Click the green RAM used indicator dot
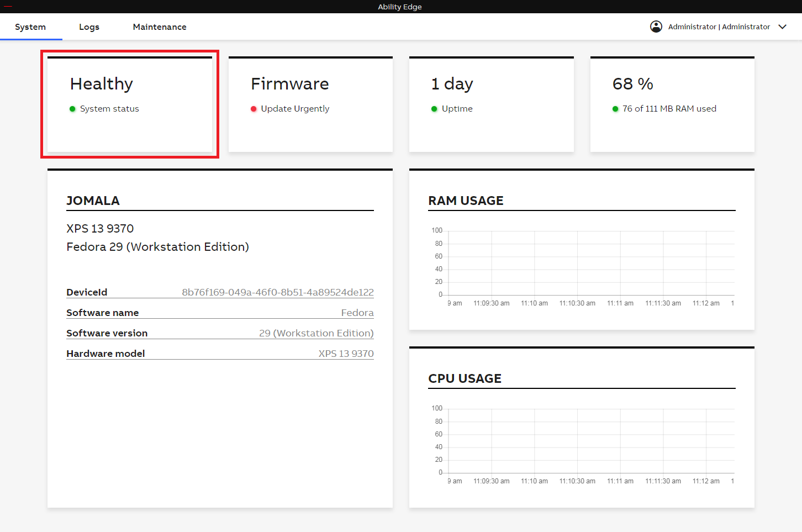The height and width of the screenshot is (532, 802). pyautogui.click(x=615, y=109)
